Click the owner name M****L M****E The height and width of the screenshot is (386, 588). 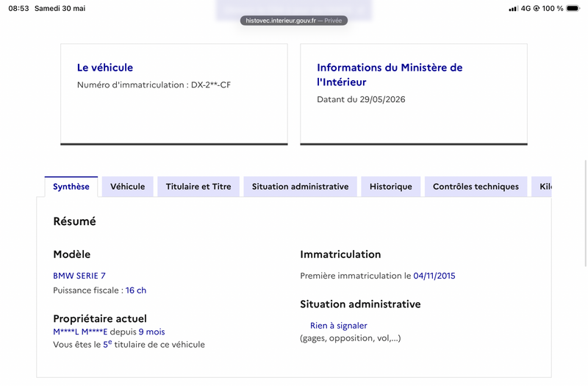point(80,332)
